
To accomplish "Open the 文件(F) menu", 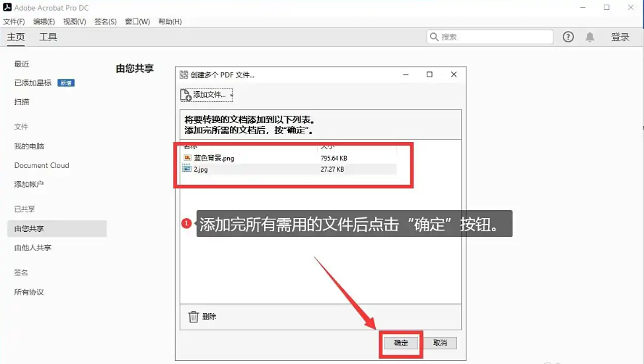I will pyautogui.click(x=14, y=22).
